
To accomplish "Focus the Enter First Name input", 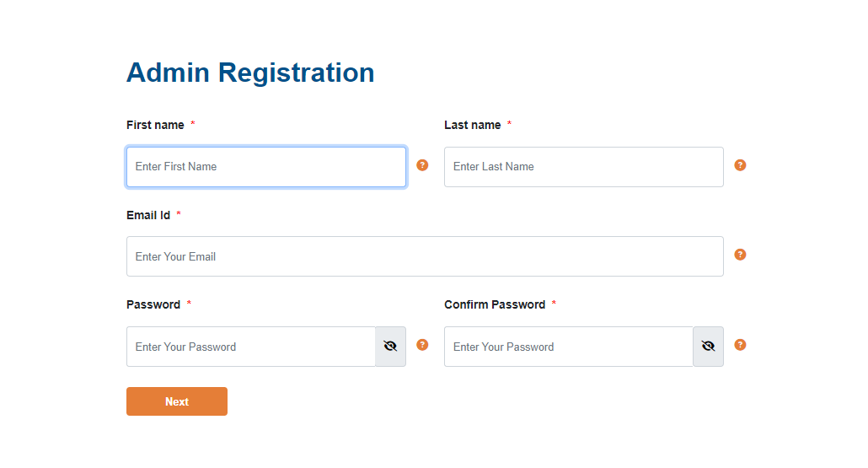I will [x=266, y=167].
